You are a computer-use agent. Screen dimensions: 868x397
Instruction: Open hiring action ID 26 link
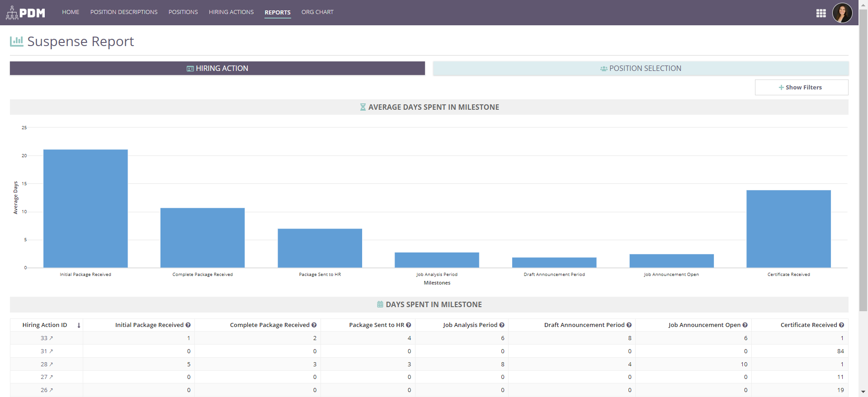coord(44,390)
